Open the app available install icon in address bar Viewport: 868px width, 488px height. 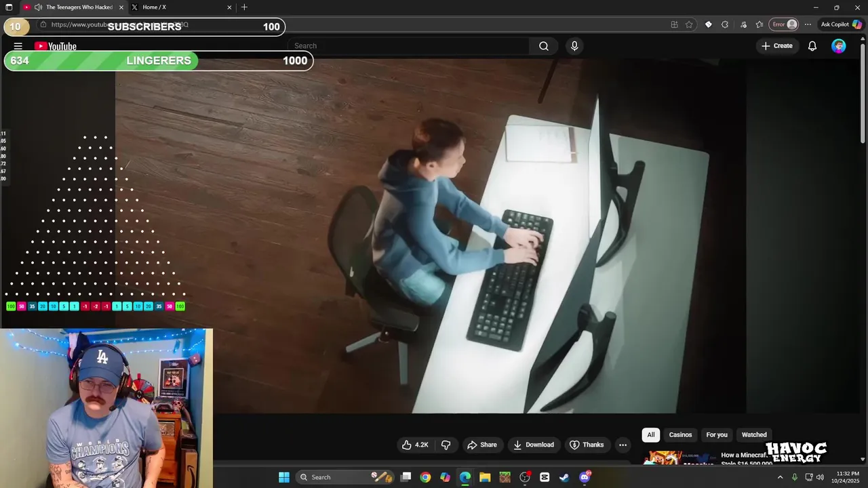[x=674, y=24]
